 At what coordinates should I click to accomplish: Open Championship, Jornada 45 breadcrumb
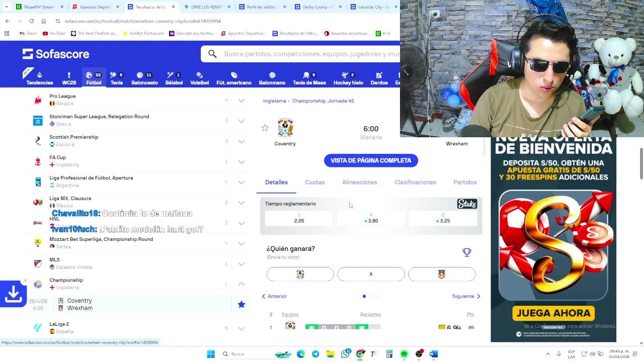pyautogui.click(x=323, y=101)
